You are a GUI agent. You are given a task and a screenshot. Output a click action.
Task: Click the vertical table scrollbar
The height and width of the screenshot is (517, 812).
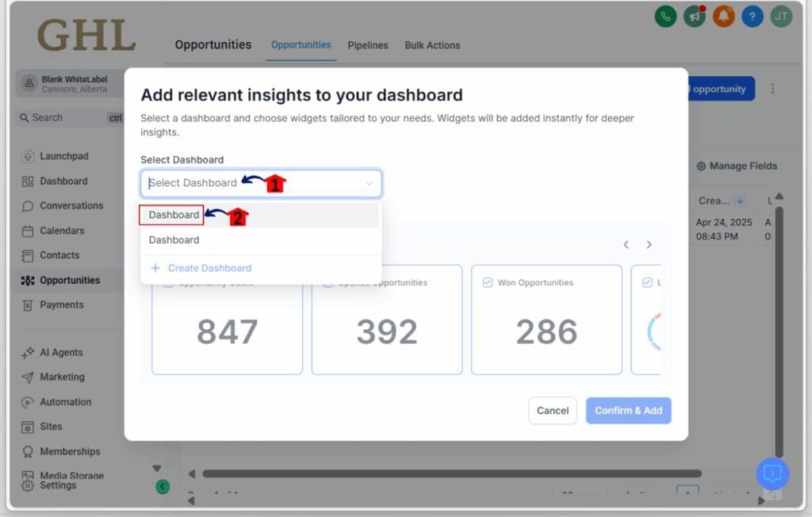779,331
